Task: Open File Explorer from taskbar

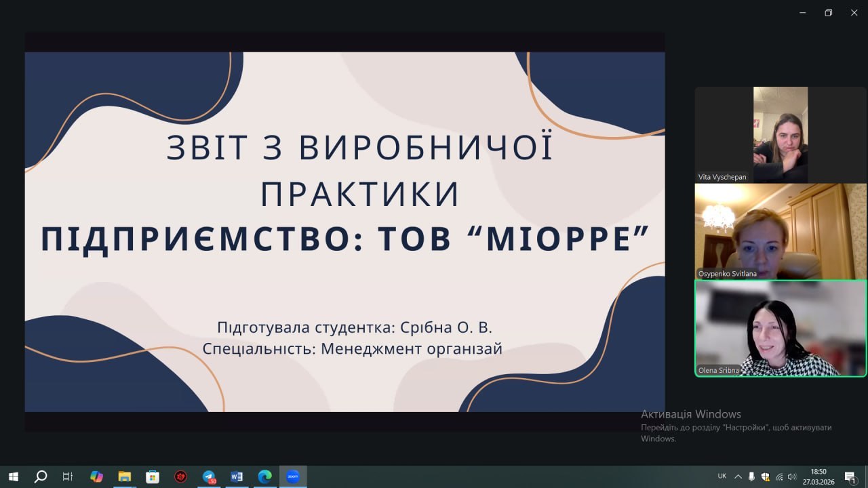Action: pos(124,476)
